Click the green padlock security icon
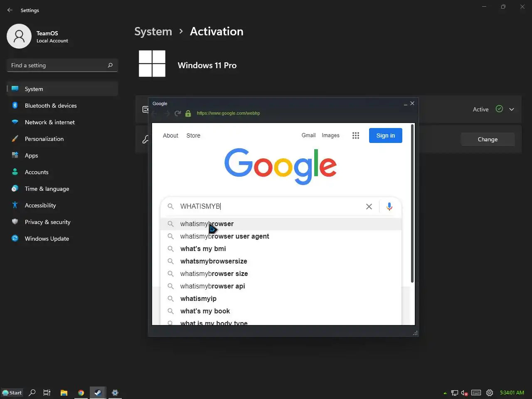 (188, 113)
